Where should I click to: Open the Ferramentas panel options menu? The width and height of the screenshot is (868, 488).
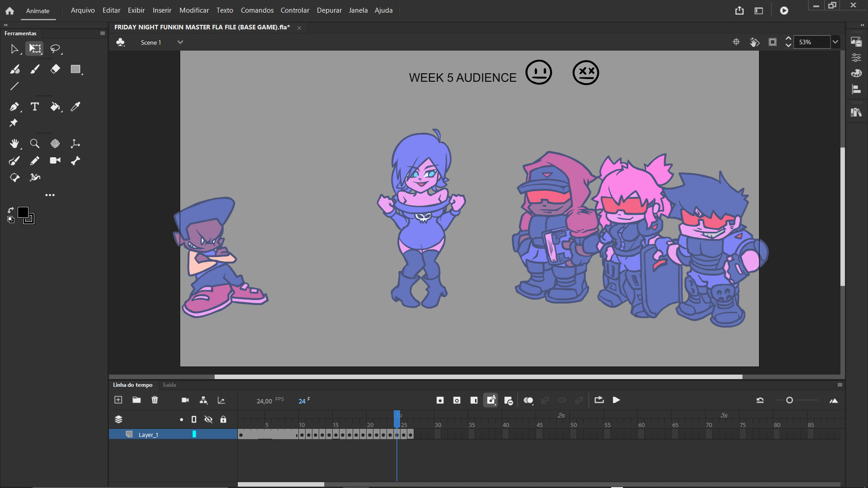(103, 33)
